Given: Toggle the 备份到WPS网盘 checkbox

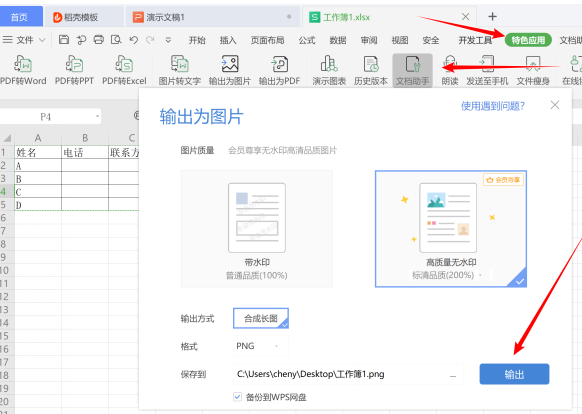Looking at the screenshot, I should coord(238,397).
